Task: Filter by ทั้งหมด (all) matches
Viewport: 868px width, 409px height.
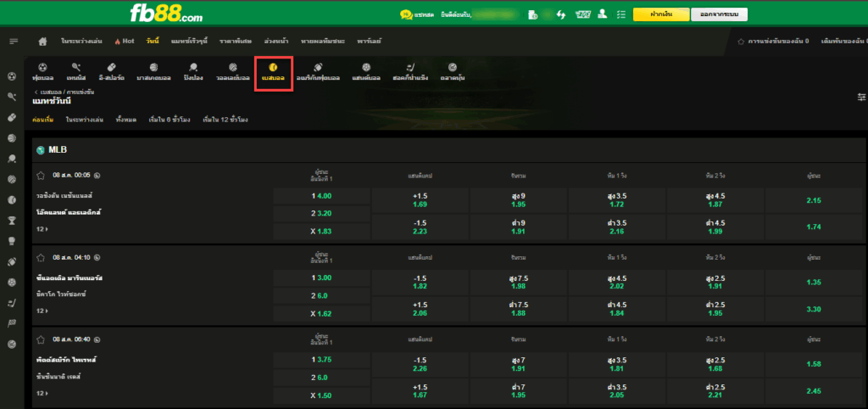Action: [126, 120]
